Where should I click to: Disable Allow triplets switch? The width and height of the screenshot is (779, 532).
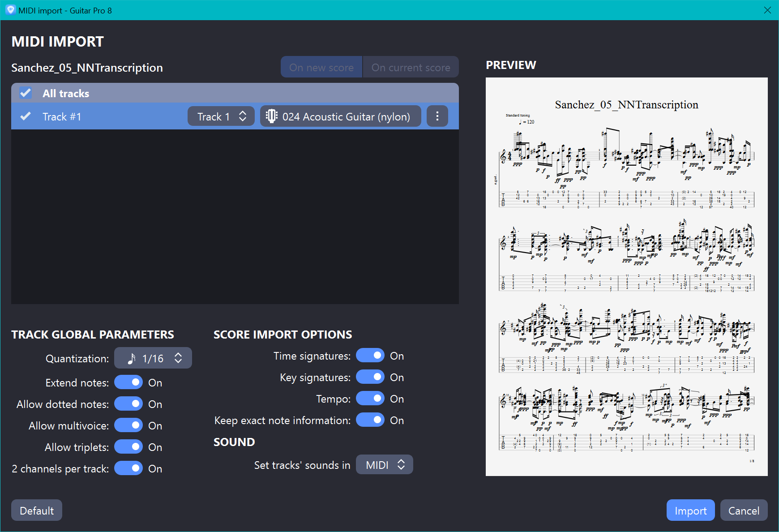tap(128, 447)
